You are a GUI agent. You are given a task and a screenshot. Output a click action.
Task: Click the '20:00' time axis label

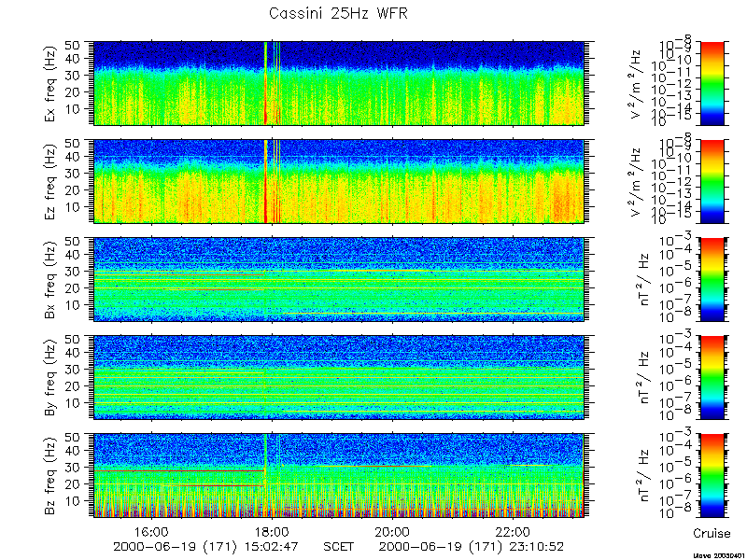coord(392,532)
